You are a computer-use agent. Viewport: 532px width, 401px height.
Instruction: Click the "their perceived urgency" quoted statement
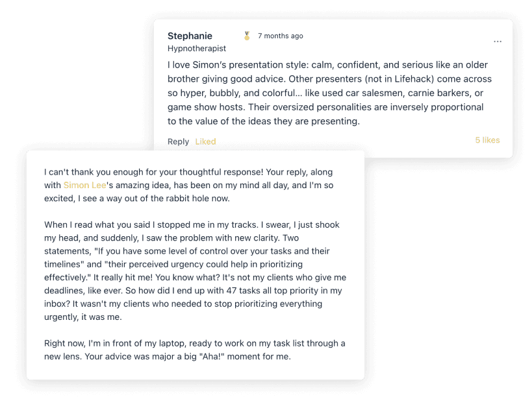click(x=195, y=264)
